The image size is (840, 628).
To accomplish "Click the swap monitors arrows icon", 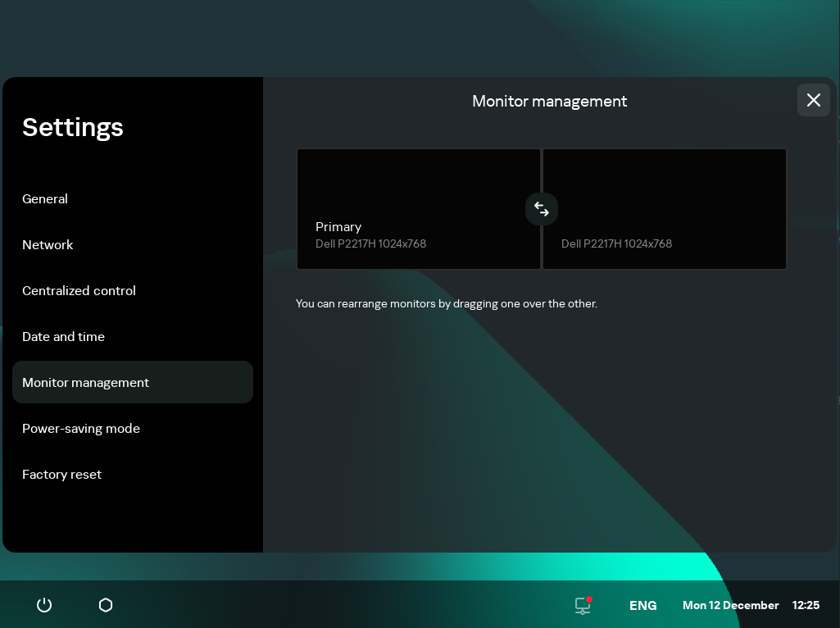I will (541, 209).
